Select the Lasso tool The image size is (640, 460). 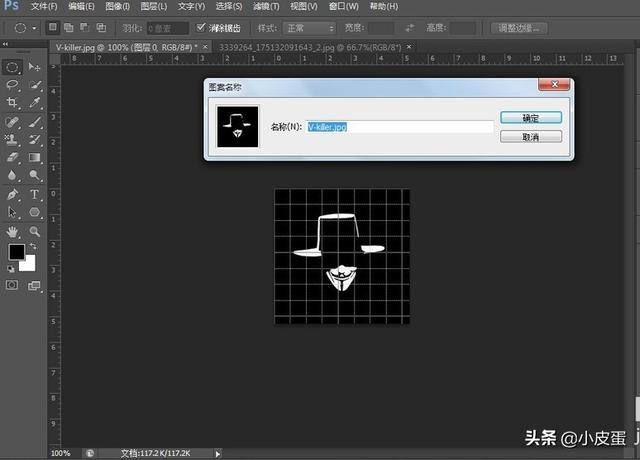pyautogui.click(x=12, y=85)
